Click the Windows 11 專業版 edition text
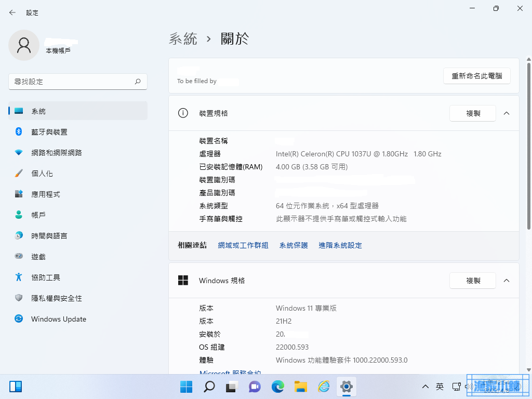Image resolution: width=532 pixels, height=399 pixels. pos(306,308)
